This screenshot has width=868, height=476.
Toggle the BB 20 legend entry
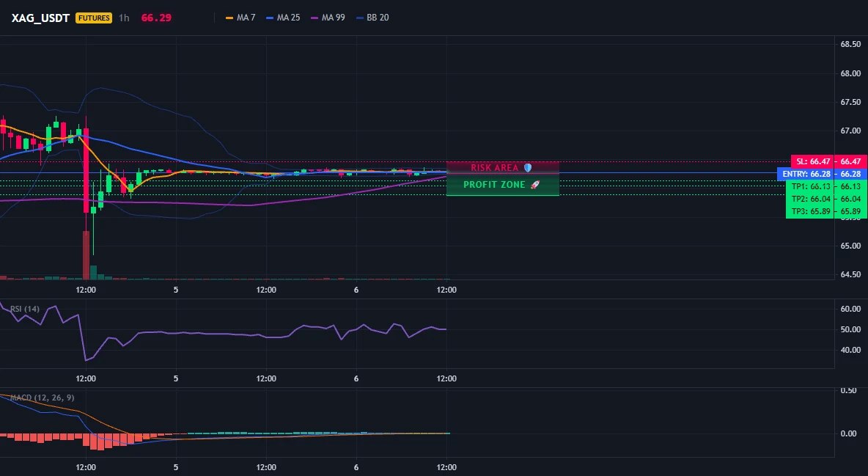coord(372,18)
